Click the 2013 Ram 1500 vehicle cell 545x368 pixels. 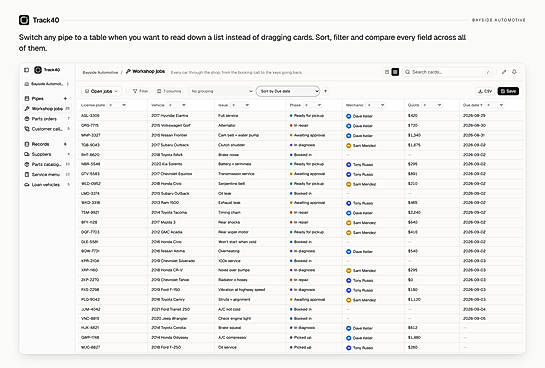coord(165,202)
